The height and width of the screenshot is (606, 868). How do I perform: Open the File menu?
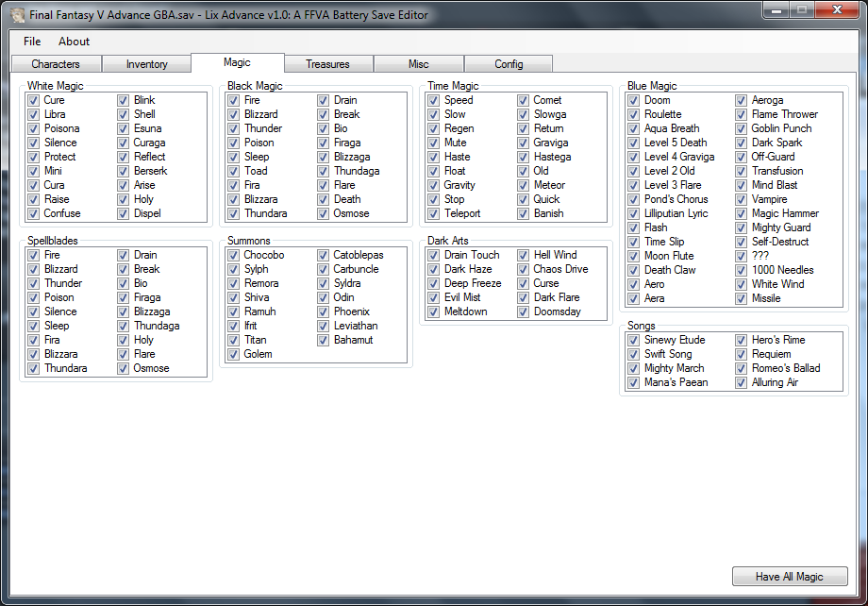click(31, 42)
